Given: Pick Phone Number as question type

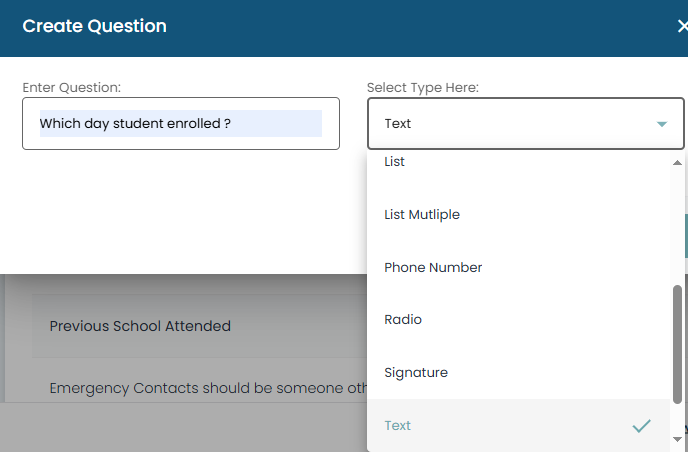Looking at the screenshot, I should [433, 267].
